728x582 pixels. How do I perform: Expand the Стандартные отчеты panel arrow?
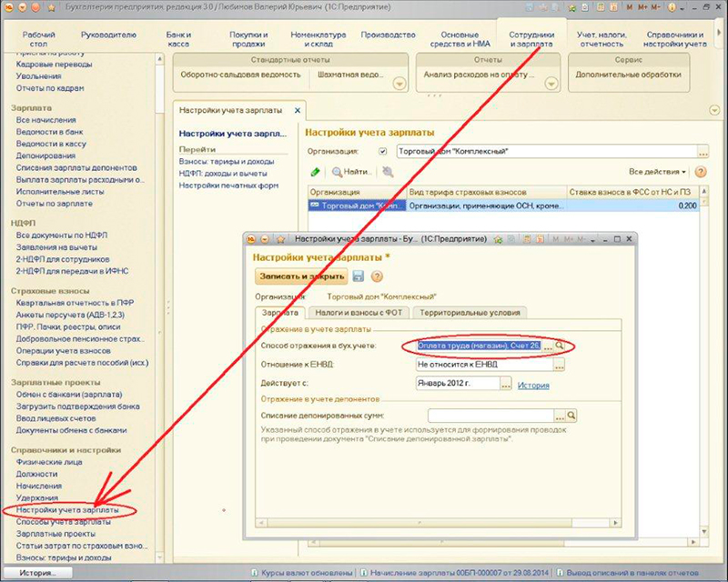click(399, 84)
